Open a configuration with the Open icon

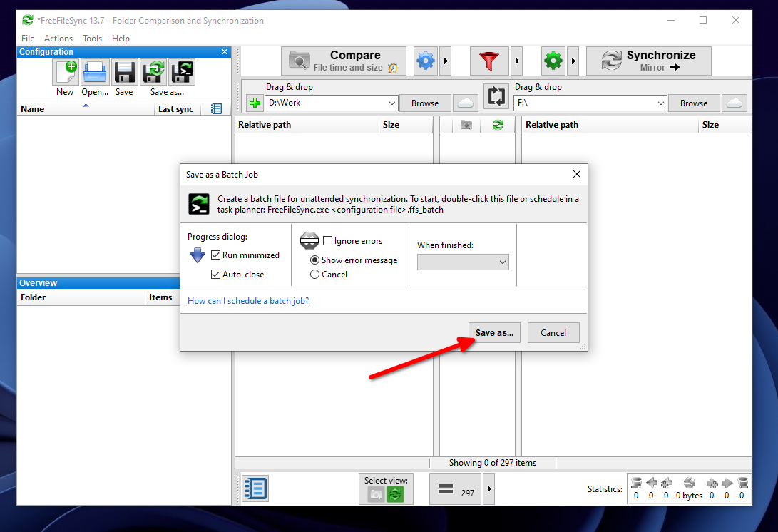pyautogui.click(x=95, y=73)
